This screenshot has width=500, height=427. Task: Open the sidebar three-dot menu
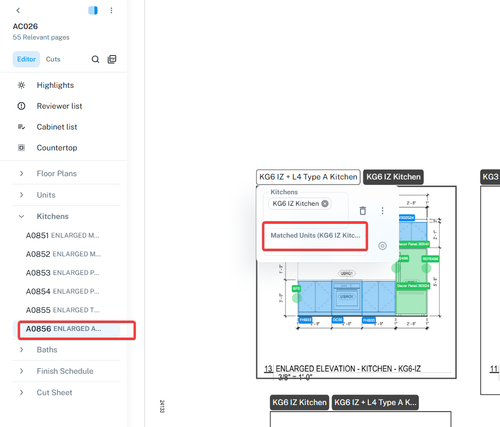click(x=111, y=10)
